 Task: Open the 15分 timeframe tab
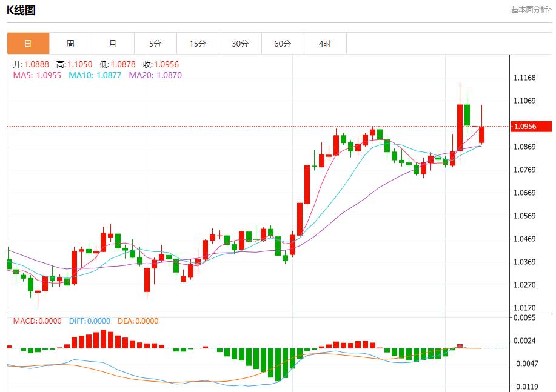click(x=198, y=44)
